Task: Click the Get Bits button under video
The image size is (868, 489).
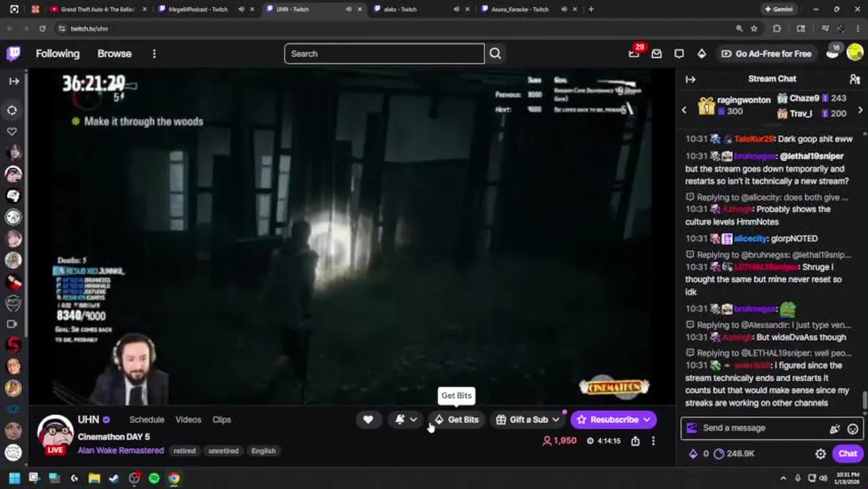Action: point(456,420)
